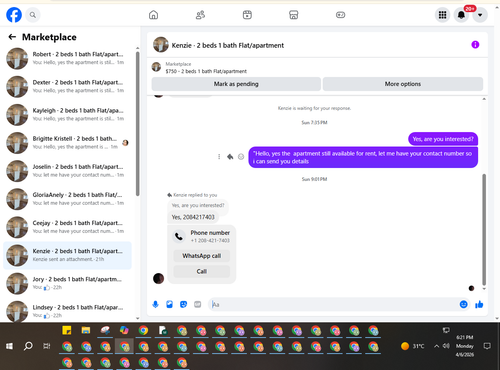Click the choose sticker icon

pos(184,304)
